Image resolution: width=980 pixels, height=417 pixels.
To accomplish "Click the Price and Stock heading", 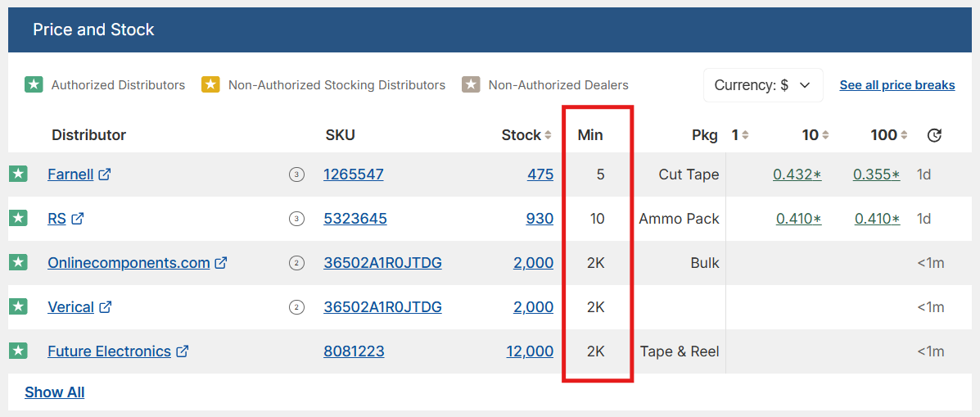I will 93,29.
